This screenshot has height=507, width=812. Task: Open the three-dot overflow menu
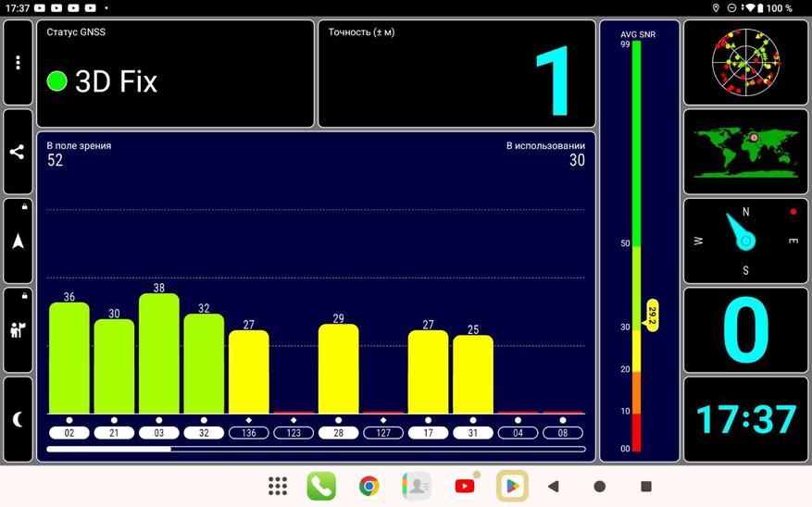click(19, 63)
